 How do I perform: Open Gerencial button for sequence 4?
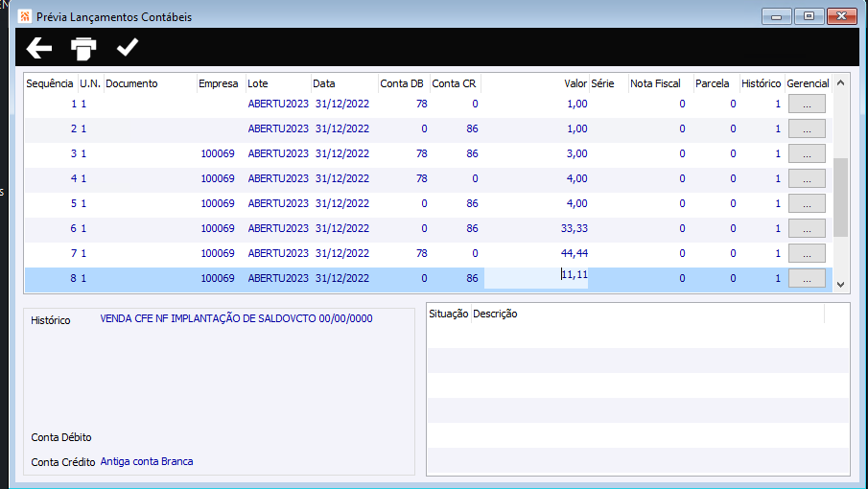pyautogui.click(x=807, y=178)
